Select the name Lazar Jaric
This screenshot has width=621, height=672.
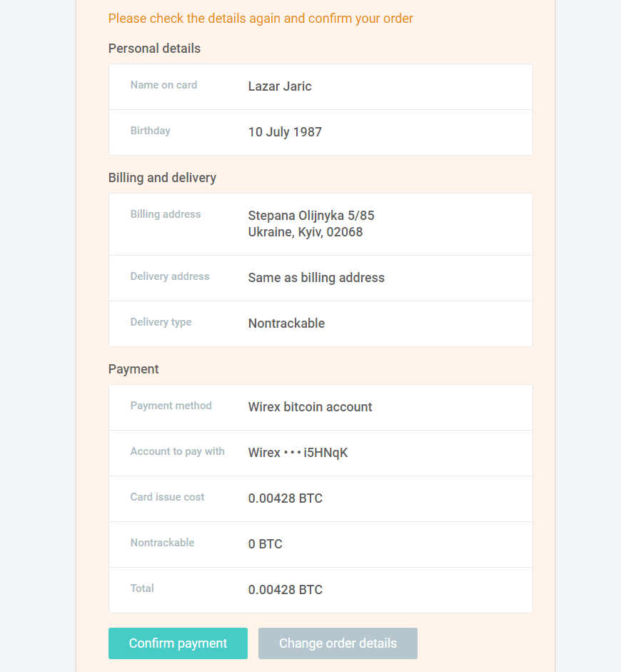pyautogui.click(x=280, y=86)
